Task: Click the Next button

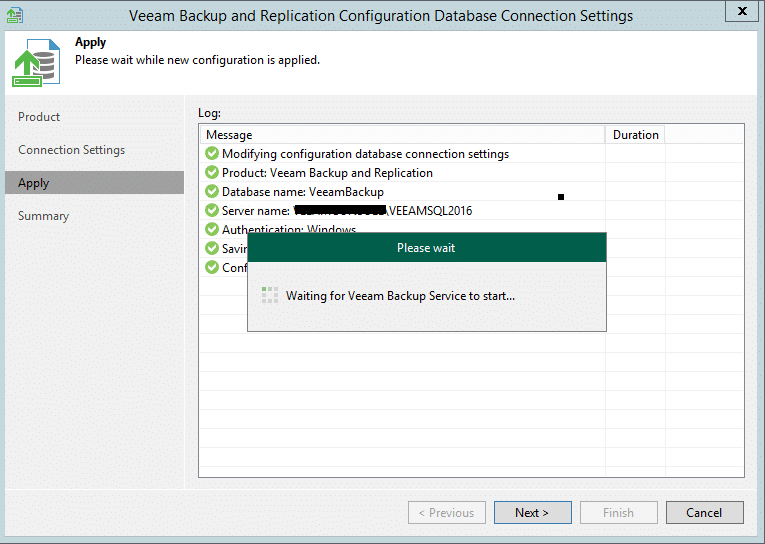Action: point(532,513)
